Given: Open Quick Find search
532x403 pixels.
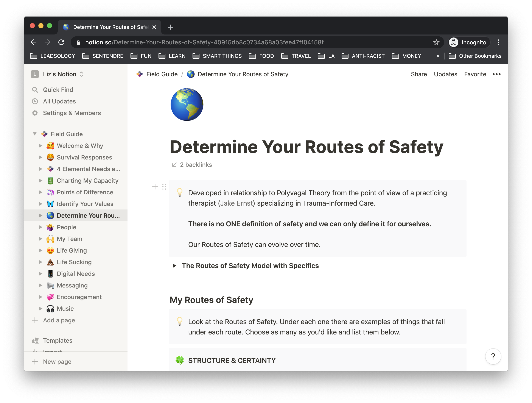Looking at the screenshot, I should pos(58,90).
